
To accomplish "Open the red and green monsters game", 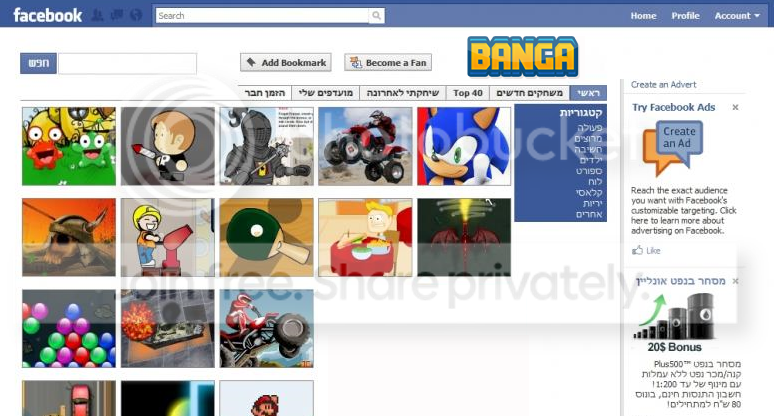I will 69,146.
